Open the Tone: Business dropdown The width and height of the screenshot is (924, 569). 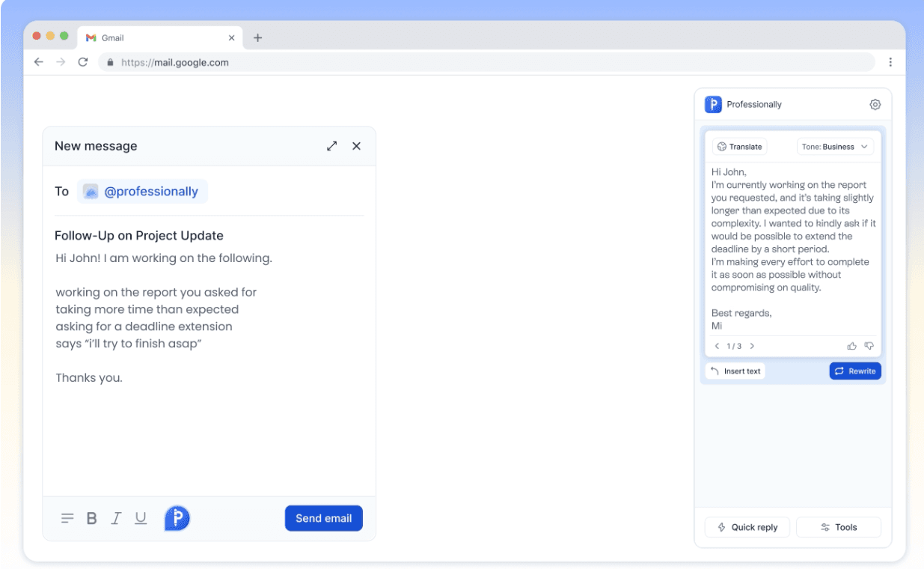tap(835, 147)
